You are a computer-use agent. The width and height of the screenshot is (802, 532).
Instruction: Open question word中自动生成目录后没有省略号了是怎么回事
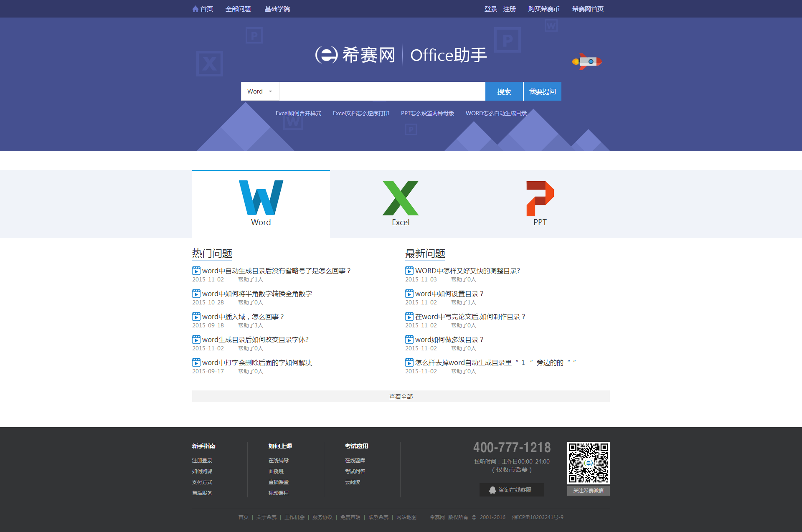pyautogui.click(x=277, y=271)
